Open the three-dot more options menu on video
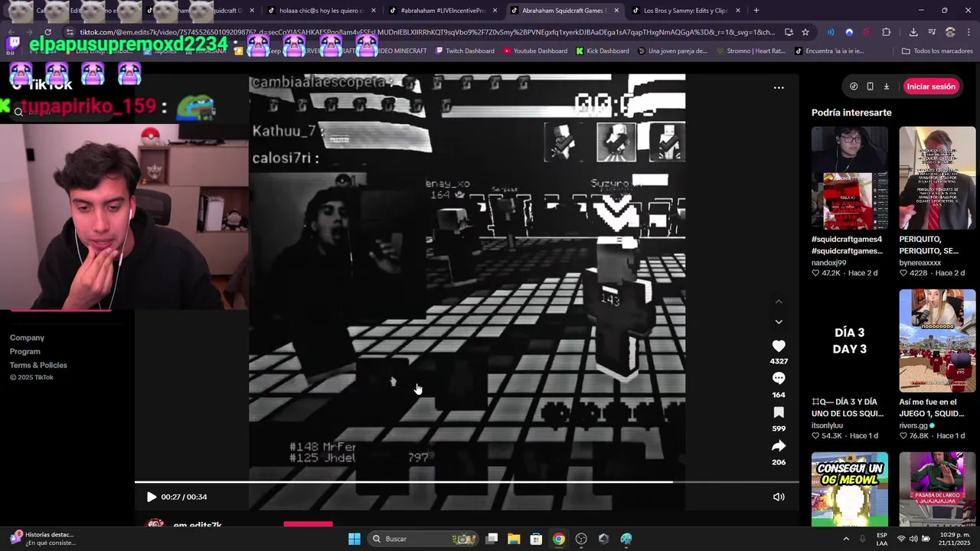The width and height of the screenshot is (980, 551). click(x=779, y=87)
